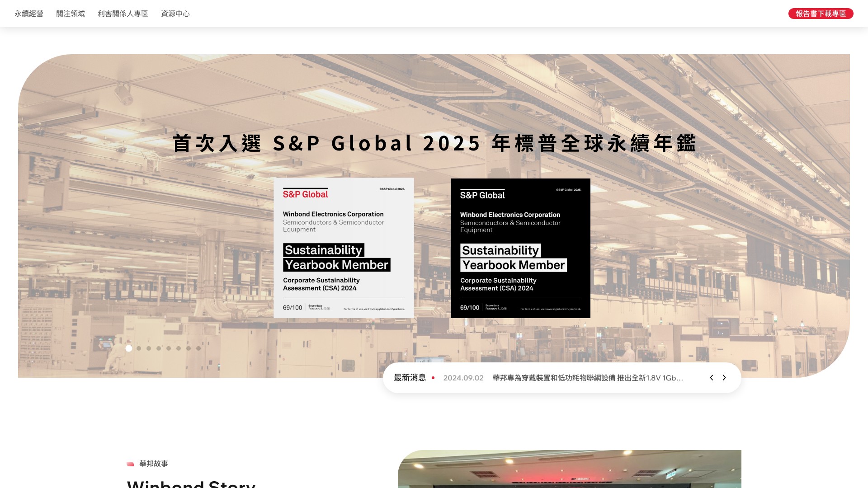Image resolution: width=868 pixels, height=488 pixels.
Task: Go to the last carousel slide dot
Action: [198, 348]
